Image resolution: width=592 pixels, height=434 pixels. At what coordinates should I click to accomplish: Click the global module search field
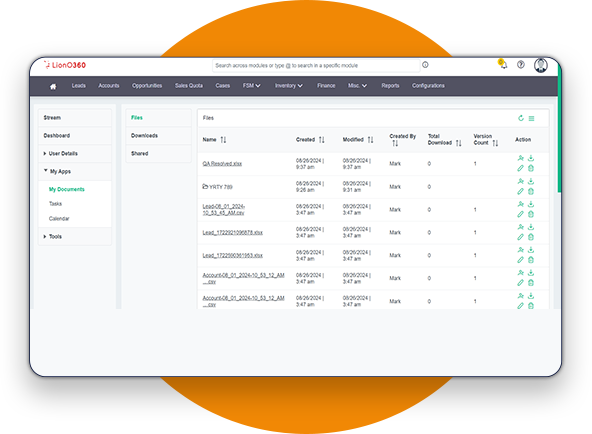316,66
